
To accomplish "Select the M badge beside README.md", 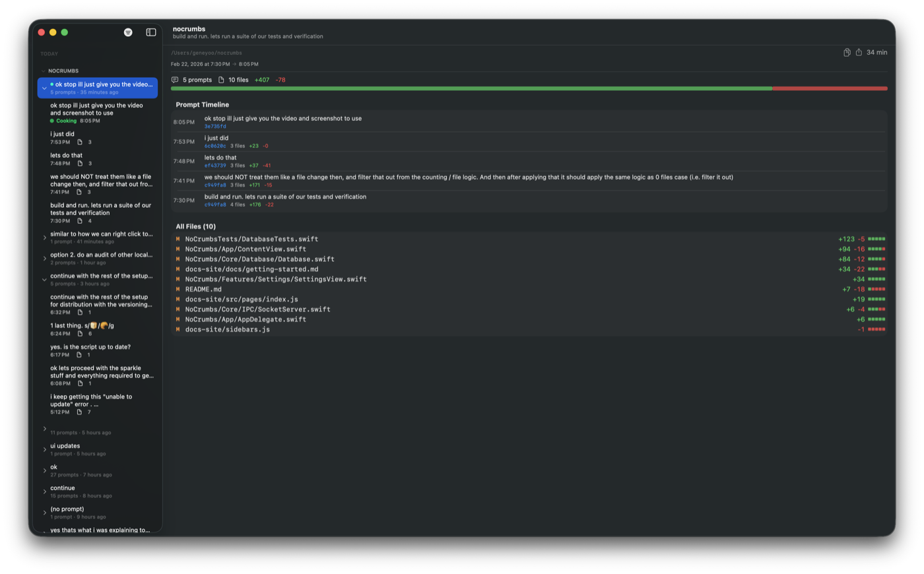I will click(178, 288).
